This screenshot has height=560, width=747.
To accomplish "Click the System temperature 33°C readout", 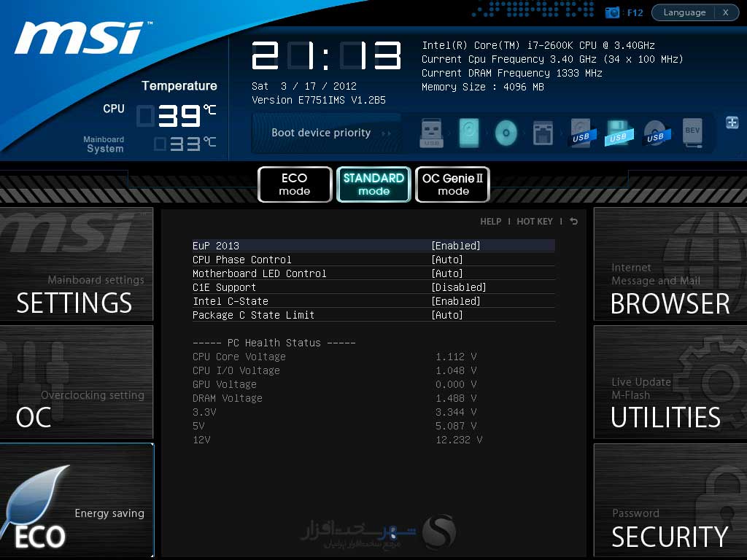I will point(186,144).
